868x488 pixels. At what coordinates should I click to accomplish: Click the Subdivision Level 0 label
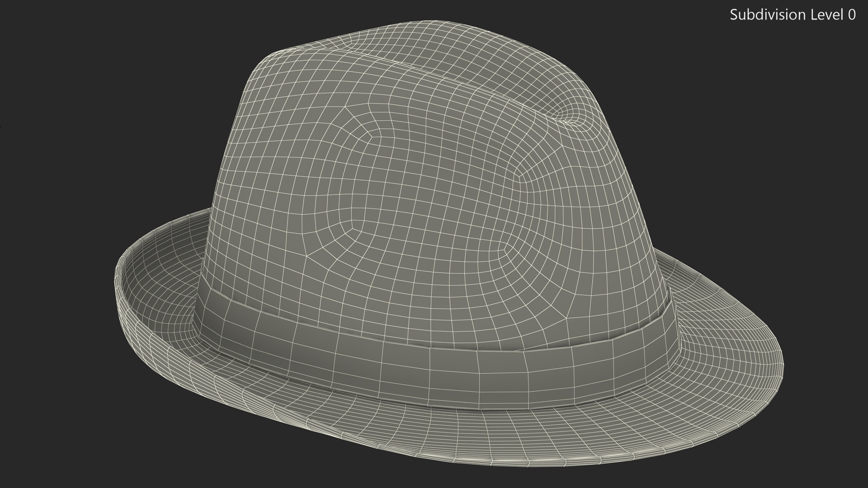coord(792,15)
